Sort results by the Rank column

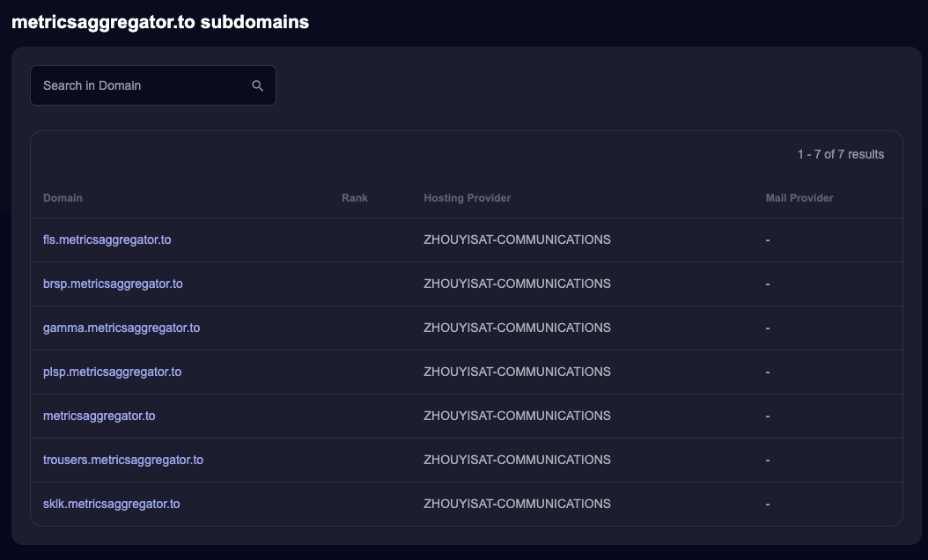pos(355,198)
